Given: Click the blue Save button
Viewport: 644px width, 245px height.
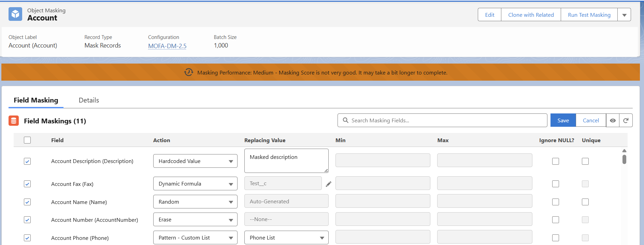Looking at the screenshot, I should tap(563, 121).
